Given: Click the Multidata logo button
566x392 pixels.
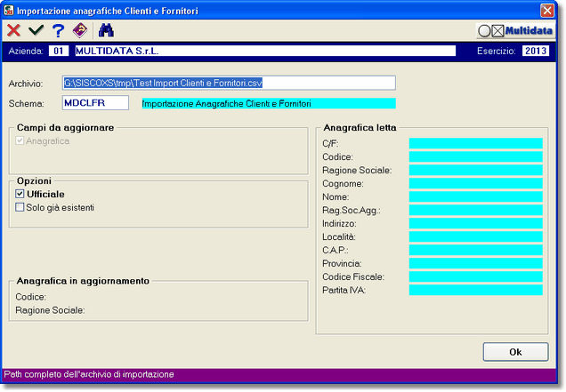Looking at the screenshot, I should [x=515, y=31].
